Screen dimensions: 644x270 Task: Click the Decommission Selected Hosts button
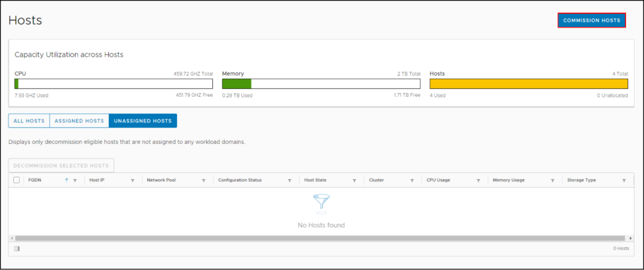(x=61, y=165)
